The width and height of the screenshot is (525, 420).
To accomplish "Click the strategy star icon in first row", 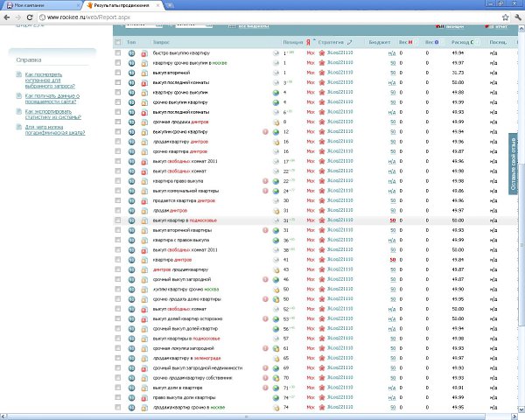I will [x=321, y=53].
